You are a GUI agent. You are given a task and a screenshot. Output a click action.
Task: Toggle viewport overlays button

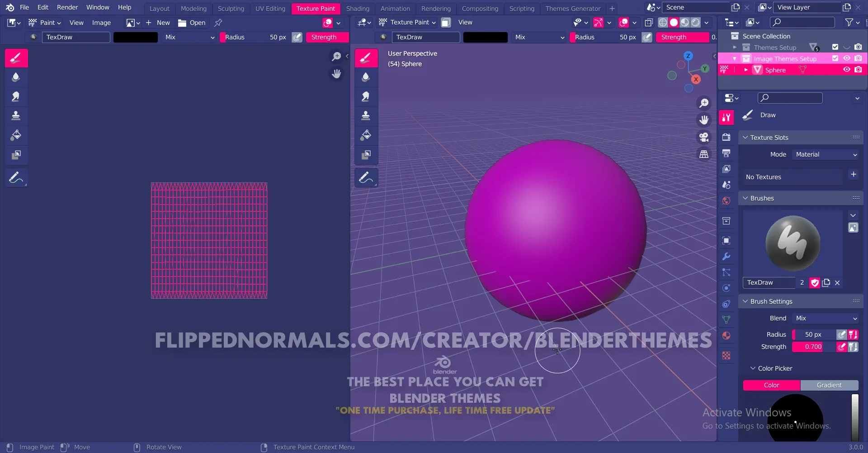pyautogui.click(x=623, y=22)
